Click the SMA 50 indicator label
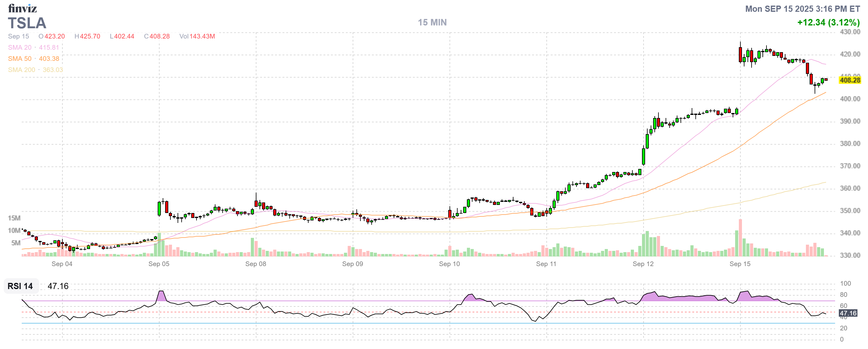This screenshot has width=868, height=349. (x=20, y=59)
